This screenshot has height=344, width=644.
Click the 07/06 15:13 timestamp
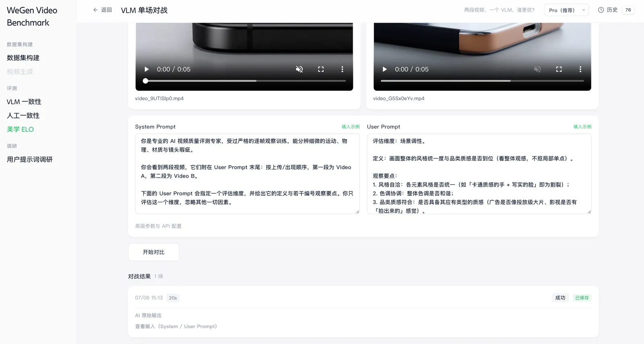[149, 298]
